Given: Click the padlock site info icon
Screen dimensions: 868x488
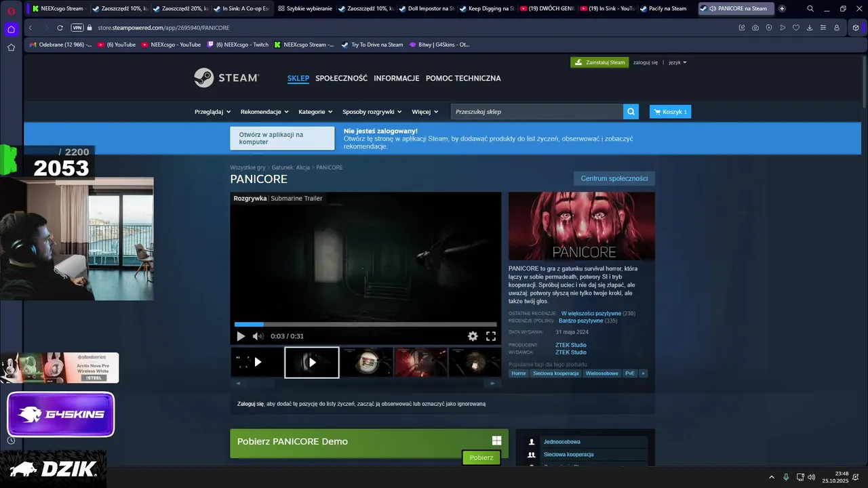Looking at the screenshot, I should [x=90, y=28].
